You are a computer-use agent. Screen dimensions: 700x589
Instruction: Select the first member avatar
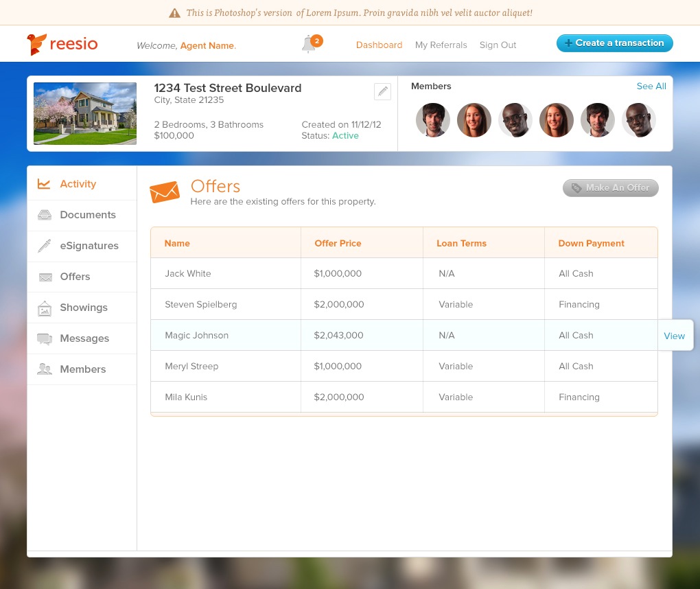coord(432,119)
